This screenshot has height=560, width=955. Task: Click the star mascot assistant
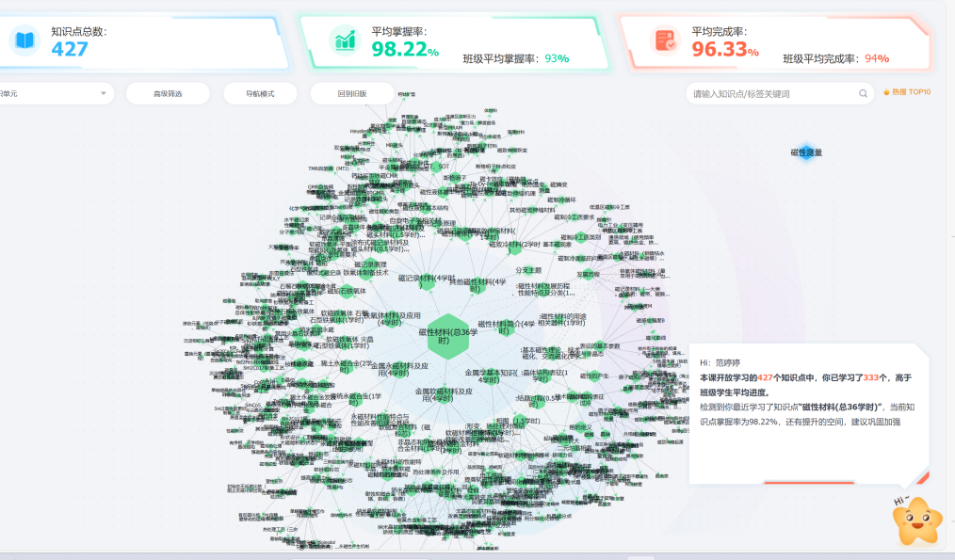[x=916, y=521]
